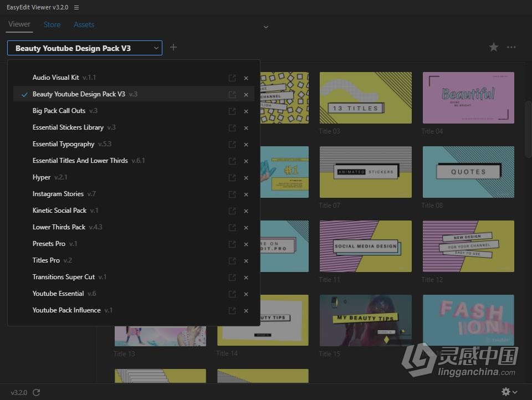Open Presets Pro external link icon

(232, 244)
